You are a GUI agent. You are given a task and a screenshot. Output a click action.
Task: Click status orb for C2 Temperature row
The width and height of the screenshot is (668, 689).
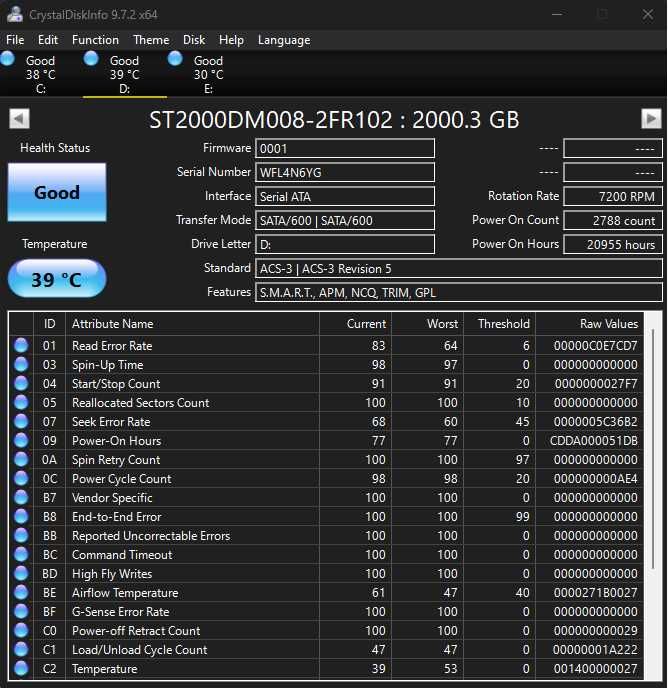(x=21, y=668)
